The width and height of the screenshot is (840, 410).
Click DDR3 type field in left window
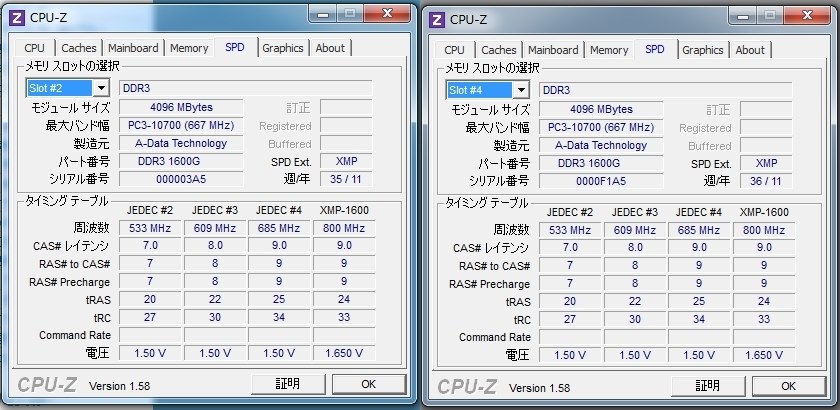[245, 88]
